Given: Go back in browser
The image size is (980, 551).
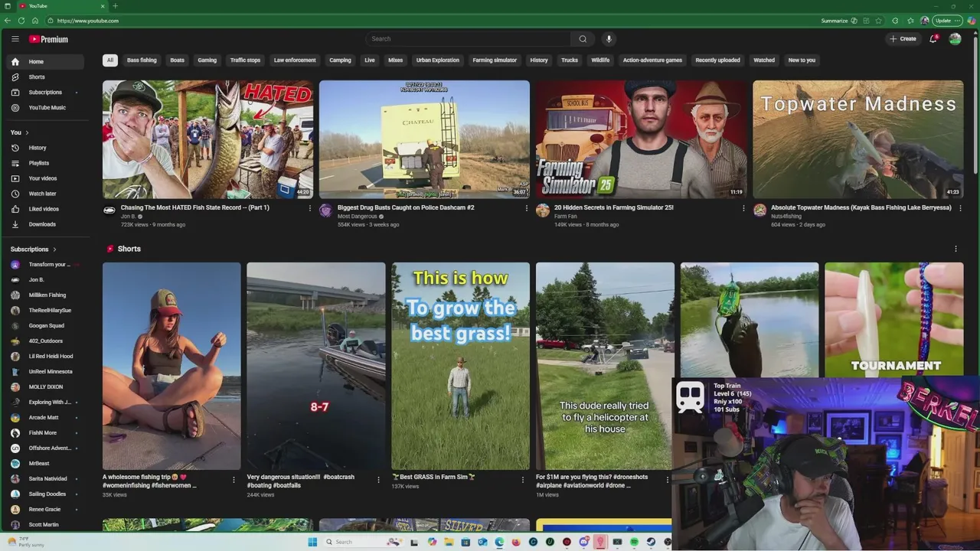Looking at the screenshot, I should 7,21.
